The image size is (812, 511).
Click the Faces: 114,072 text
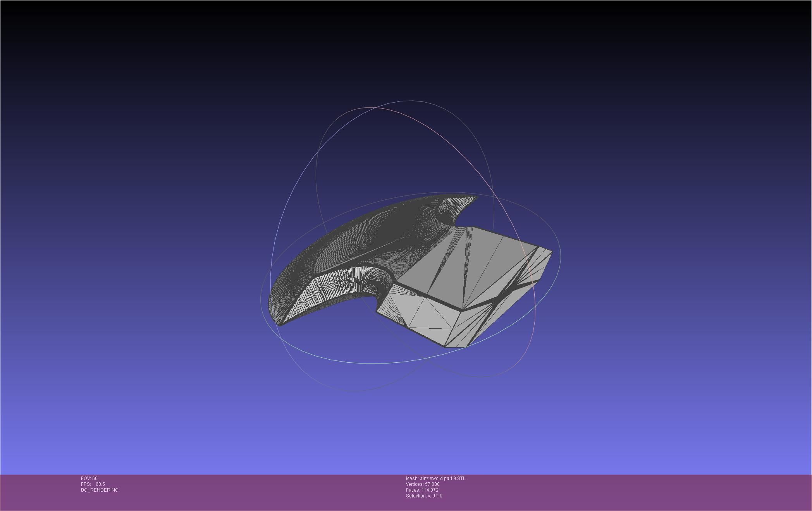click(x=422, y=490)
